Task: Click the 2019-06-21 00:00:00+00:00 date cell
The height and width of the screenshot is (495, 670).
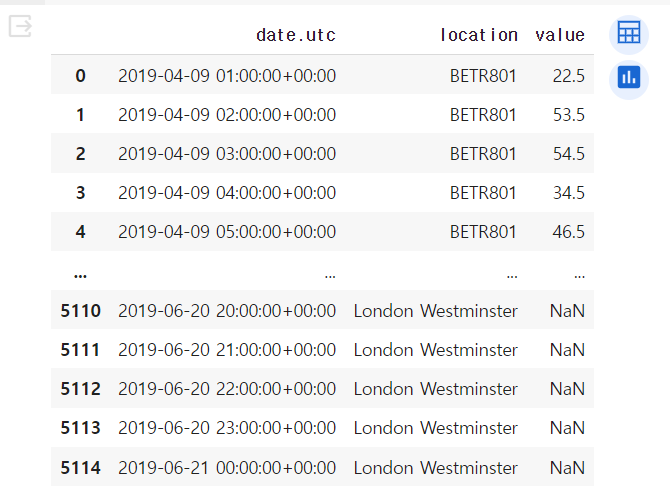Action: (x=227, y=468)
